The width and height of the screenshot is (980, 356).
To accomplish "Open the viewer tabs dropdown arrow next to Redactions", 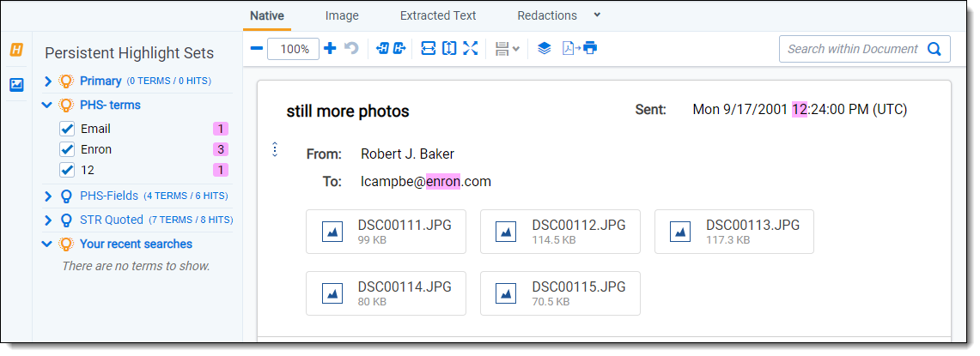I will (598, 15).
